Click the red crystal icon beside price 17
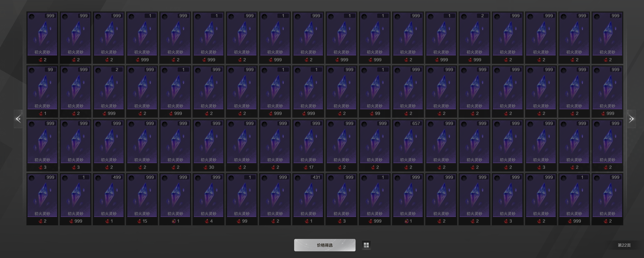 point(306,167)
